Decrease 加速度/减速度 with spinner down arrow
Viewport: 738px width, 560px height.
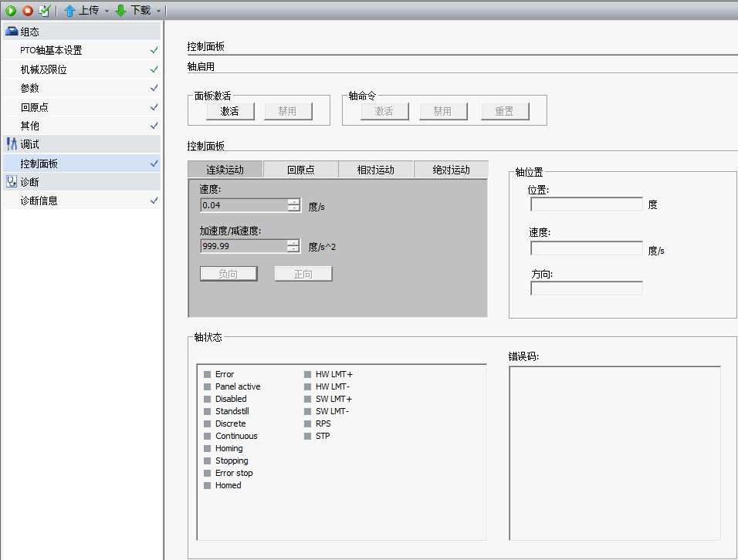pyautogui.click(x=293, y=249)
